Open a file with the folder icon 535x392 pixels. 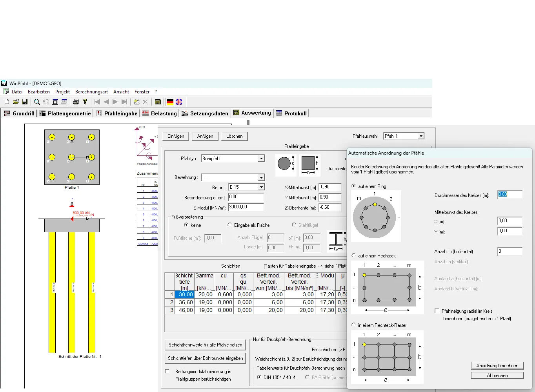16,102
